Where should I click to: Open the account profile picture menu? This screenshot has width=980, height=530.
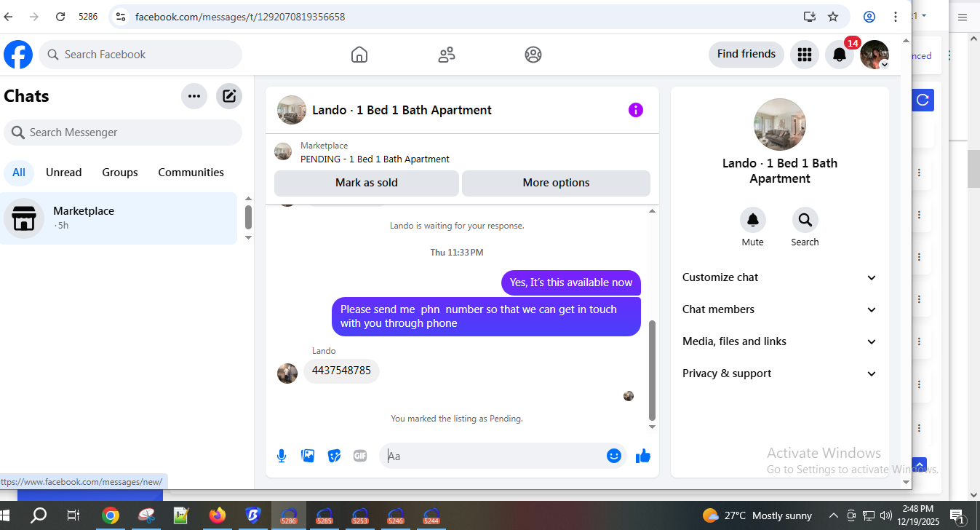click(875, 55)
